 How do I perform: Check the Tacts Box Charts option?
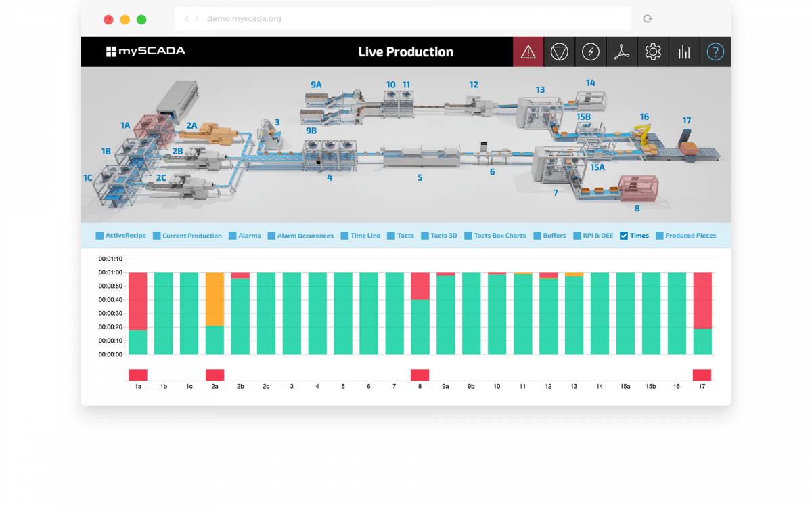pyautogui.click(x=468, y=236)
